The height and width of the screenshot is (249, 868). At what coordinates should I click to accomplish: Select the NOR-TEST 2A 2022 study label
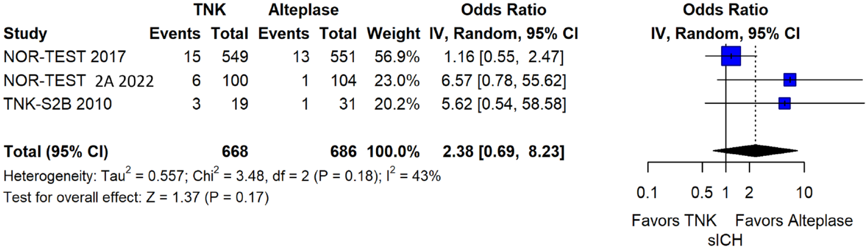78,81
